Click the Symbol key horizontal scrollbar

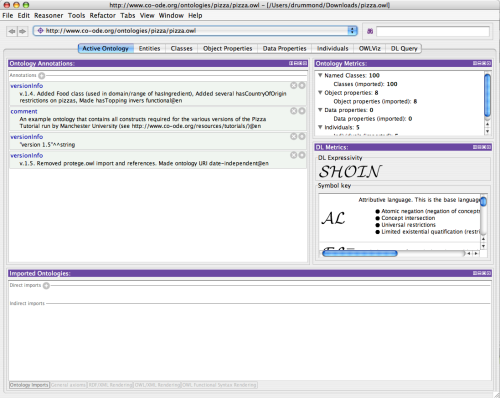click(x=393, y=254)
